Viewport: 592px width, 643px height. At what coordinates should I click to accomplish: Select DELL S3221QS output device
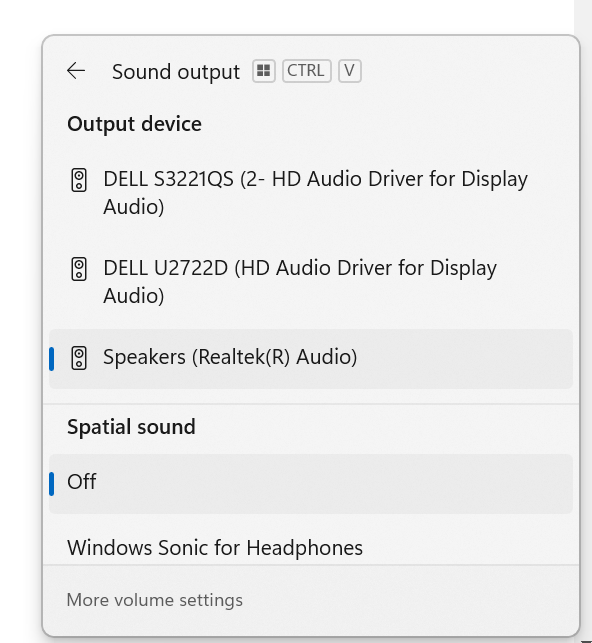pos(311,193)
